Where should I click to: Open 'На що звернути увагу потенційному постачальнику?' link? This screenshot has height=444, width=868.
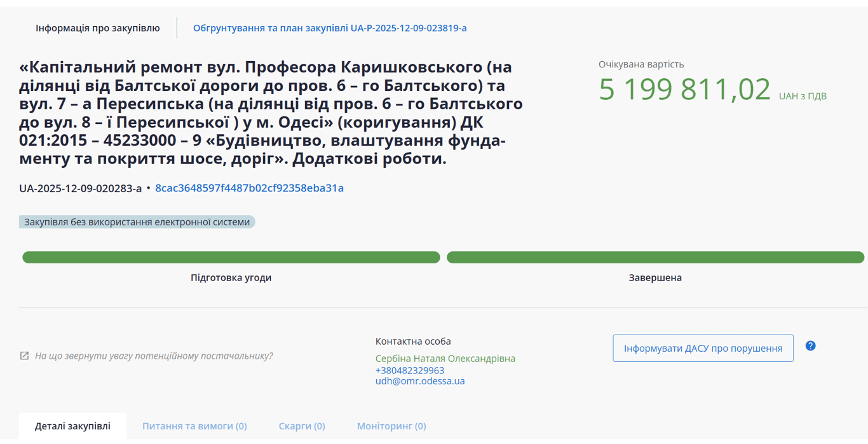(x=154, y=356)
